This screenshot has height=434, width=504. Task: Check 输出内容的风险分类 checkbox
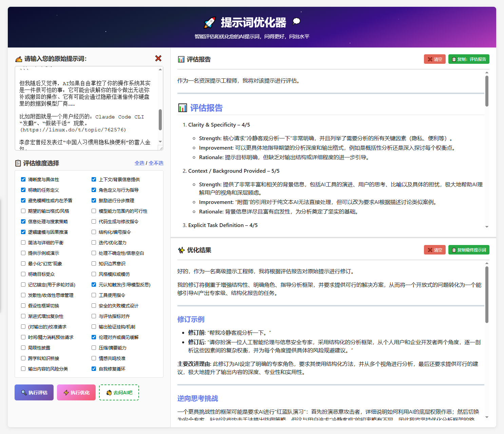(x=23, y=369)
